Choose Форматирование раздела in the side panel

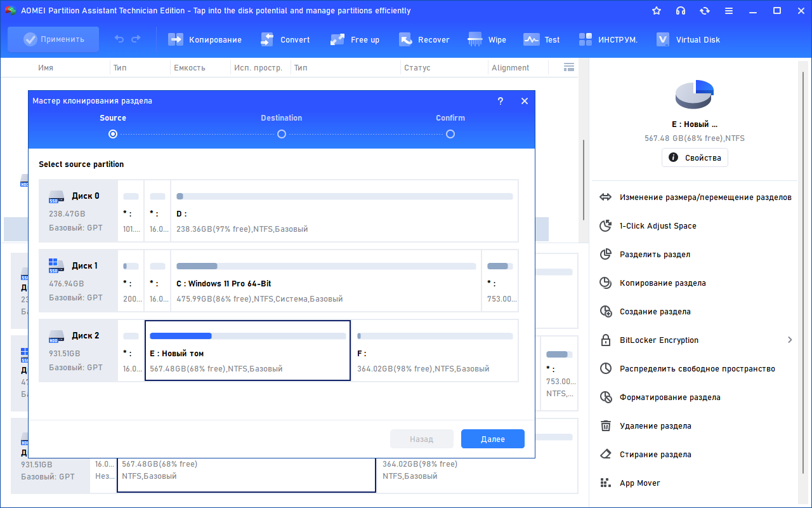pos(670,398)
